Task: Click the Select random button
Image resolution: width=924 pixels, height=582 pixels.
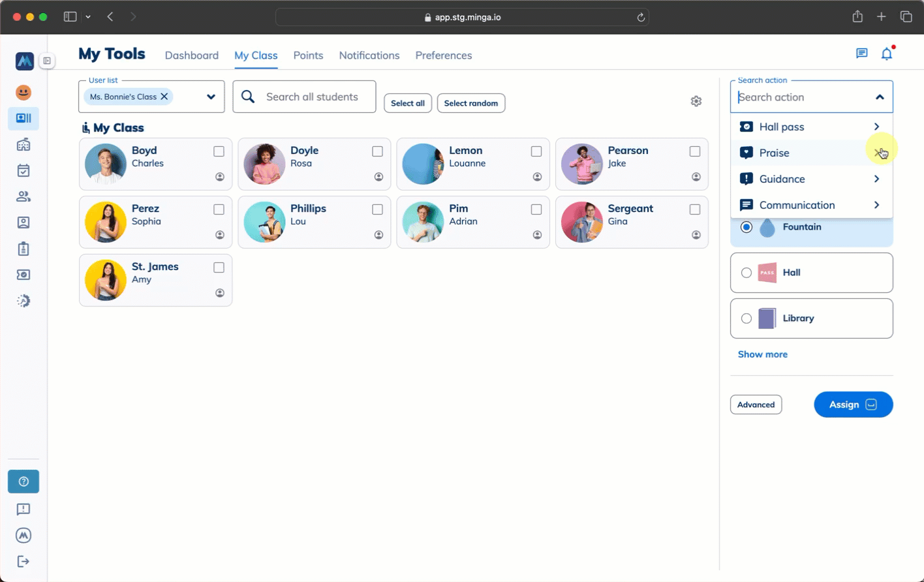Action: tap(470, 103)
